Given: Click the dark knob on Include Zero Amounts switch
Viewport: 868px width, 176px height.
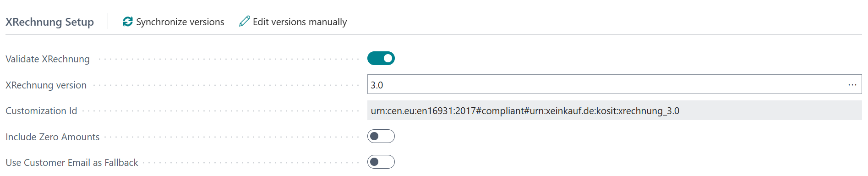Looking at the screenshot, I should point(374,136).
